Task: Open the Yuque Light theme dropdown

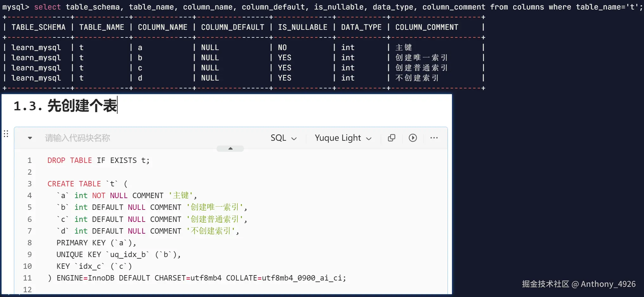Action: 343,138
